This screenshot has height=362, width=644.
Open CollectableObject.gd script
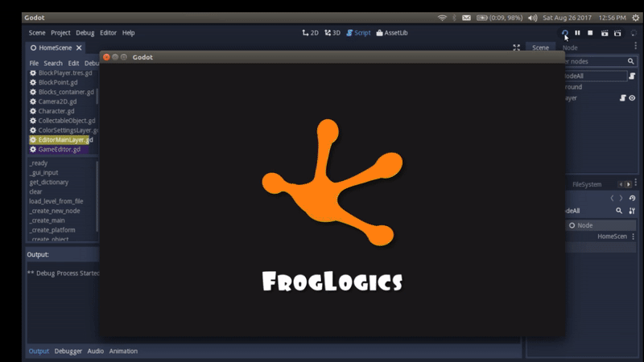click(67, 121)
